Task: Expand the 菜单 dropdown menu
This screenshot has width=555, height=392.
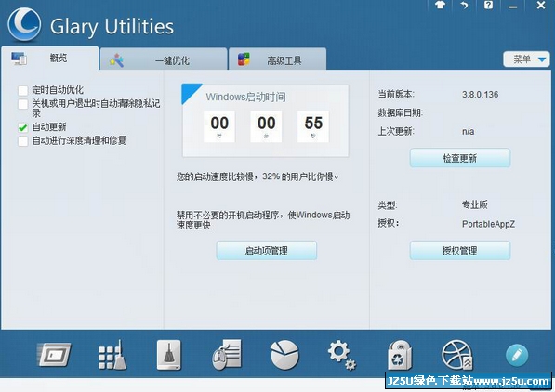Action: coord(526,59)
